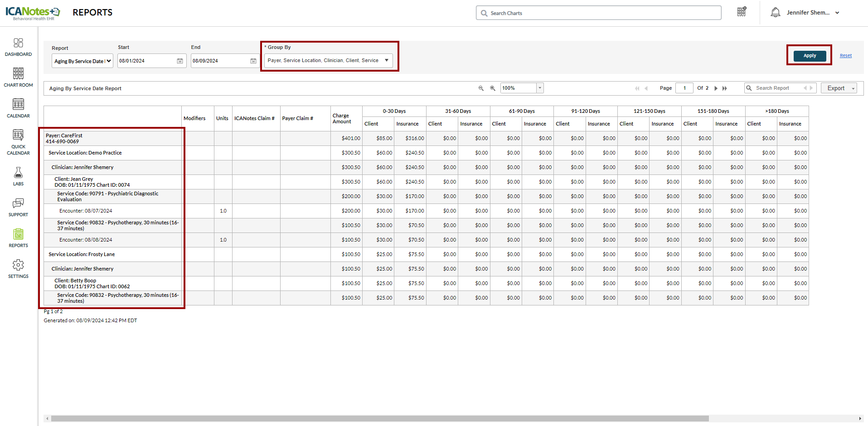Jump to the last report page
Viewport: 868px width, 426px height.
coord(725,88)
